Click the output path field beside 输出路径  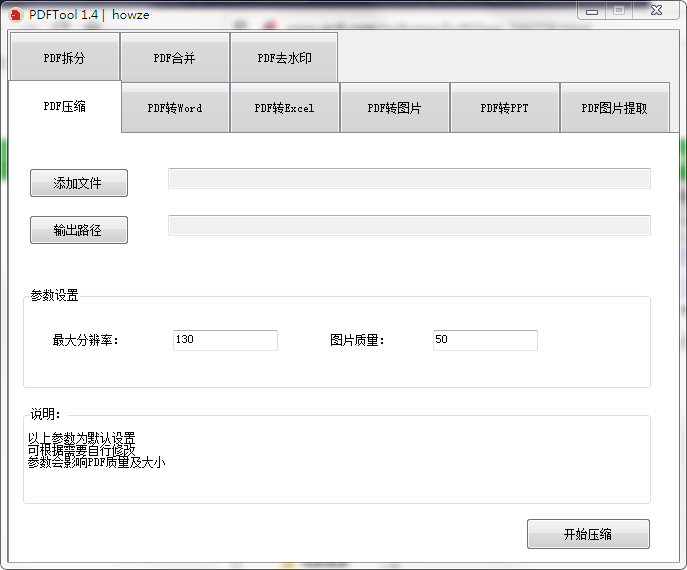click(409, 226)
